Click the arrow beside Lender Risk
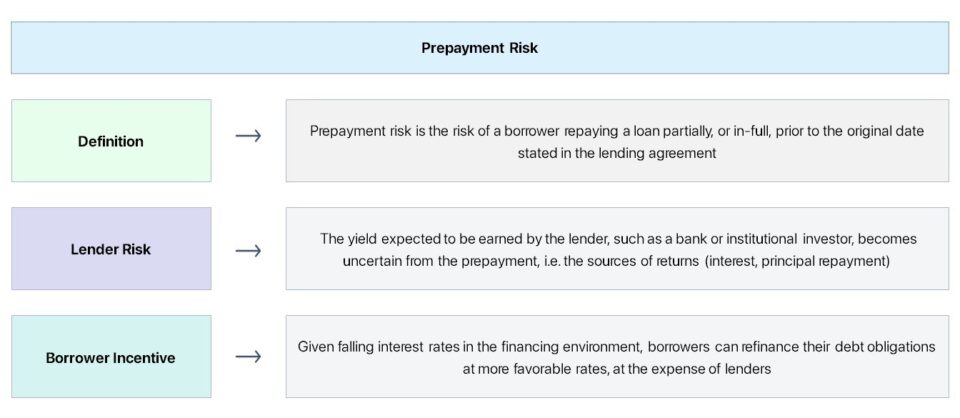This screenshot has width=960, height=418. click(x=248, y=249)
